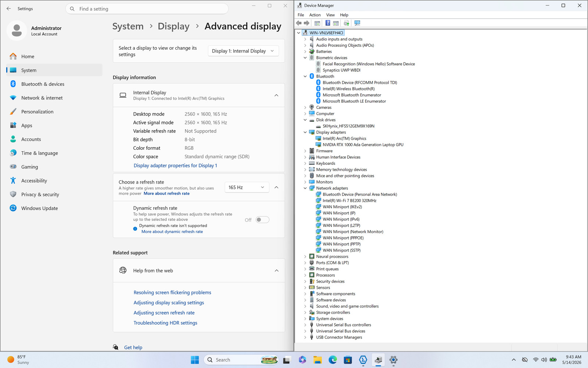The width and height of the screenshot is (588, 368).
Task: Collapse the Biometric devices node
Action: click(305, 58)
